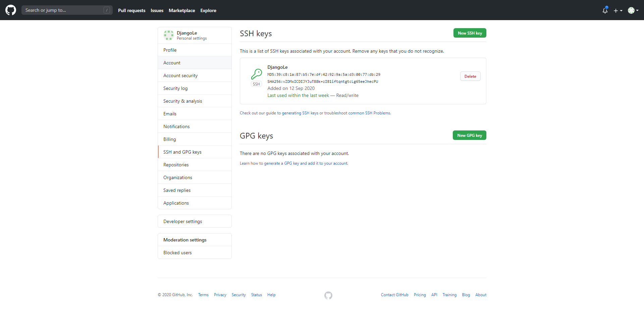This screenshot has width=644, height=325.
Task: Open Organizations settings
Action: [195, 177]
